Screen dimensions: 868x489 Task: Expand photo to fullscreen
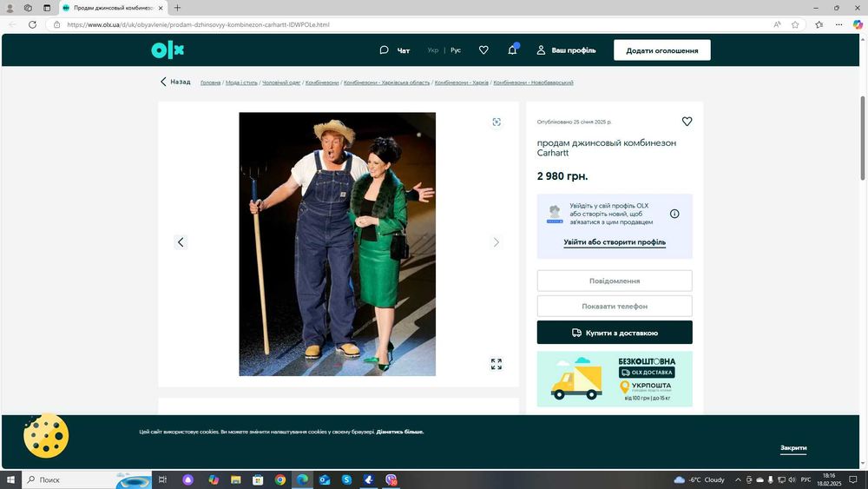point(496,364)
